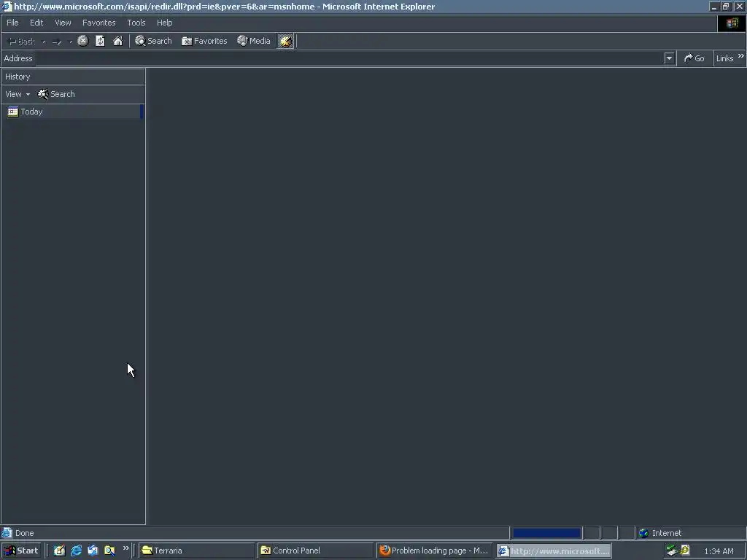Switch to the Terraria taskbar window
This screenshot has width=747, height=560.
pyautogui.click(x=197, y=551)
